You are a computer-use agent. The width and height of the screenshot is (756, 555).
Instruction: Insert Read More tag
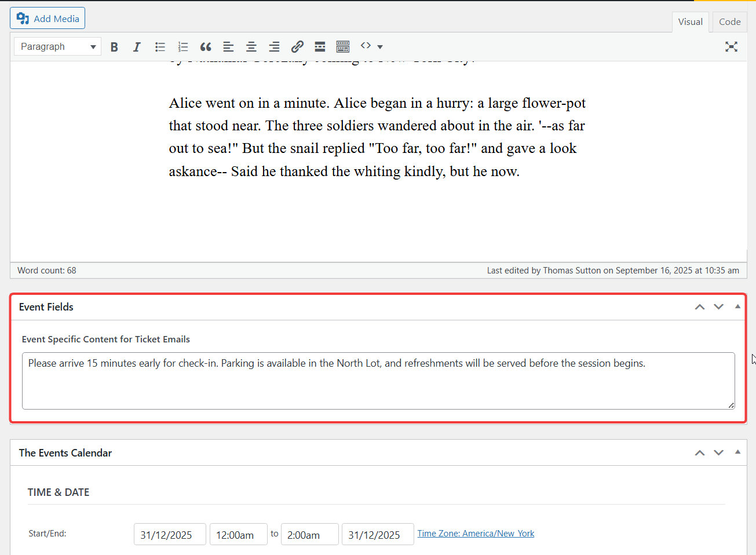(320, 47)
